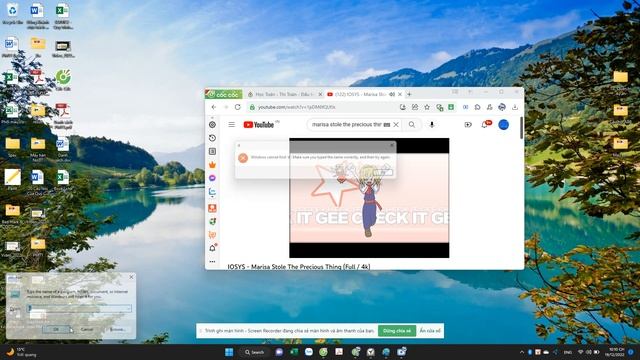Click Browse in the Run dialog

tap(117, 329)
